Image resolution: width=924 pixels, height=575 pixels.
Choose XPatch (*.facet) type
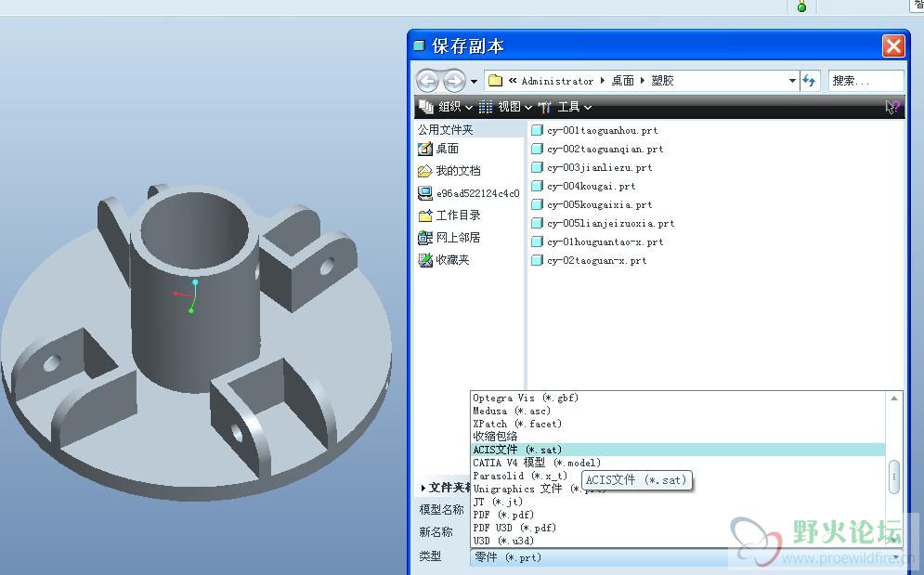pos(678,424)
